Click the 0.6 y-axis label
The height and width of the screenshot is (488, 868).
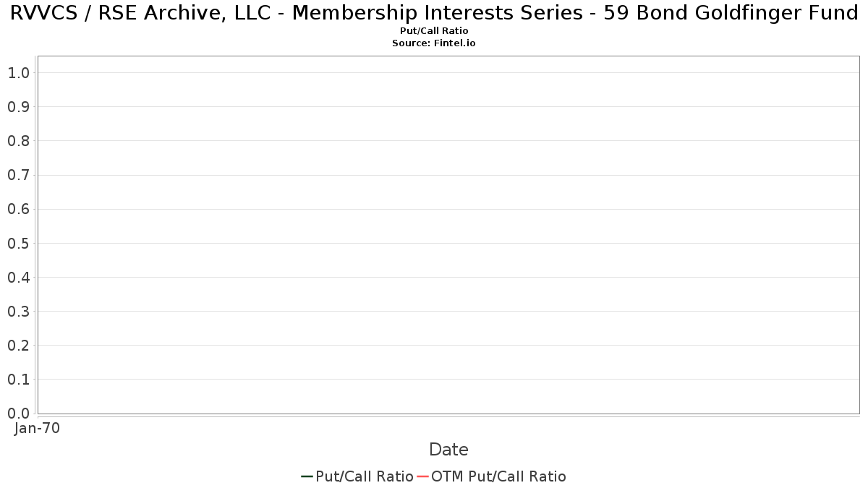[18, 209]
